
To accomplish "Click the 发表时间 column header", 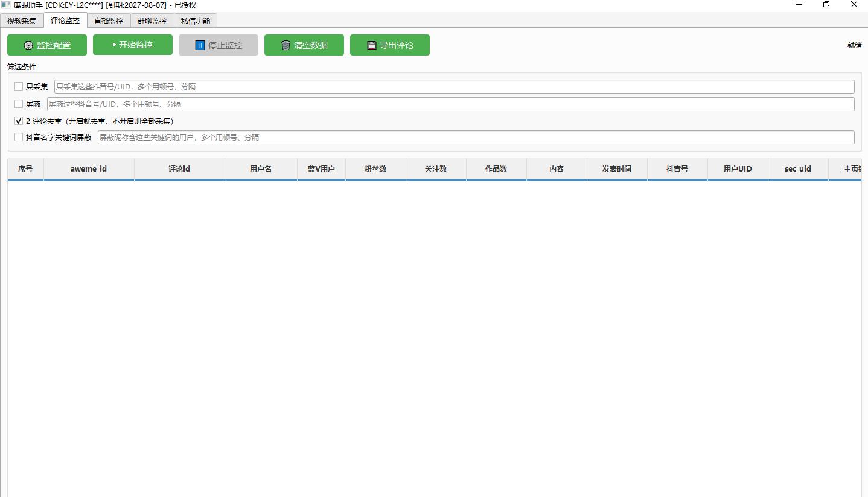I will (617, 169).
